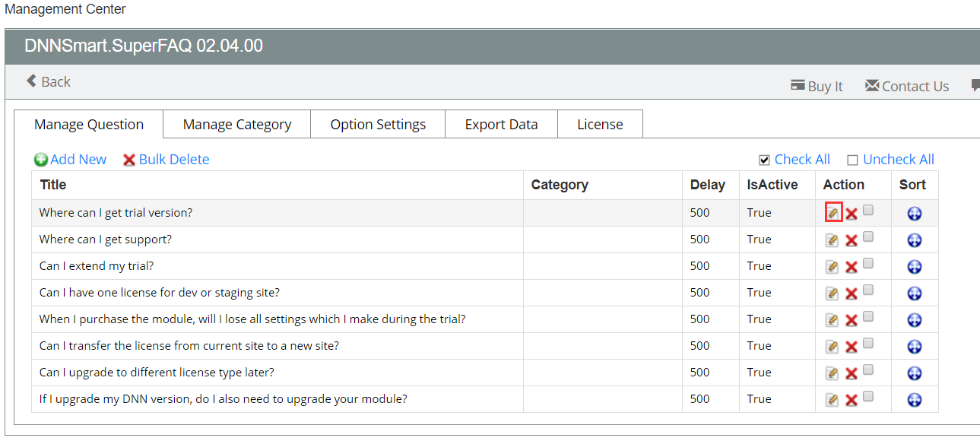
Task: Open the Manage Category tab
Action: coord(237,125)
